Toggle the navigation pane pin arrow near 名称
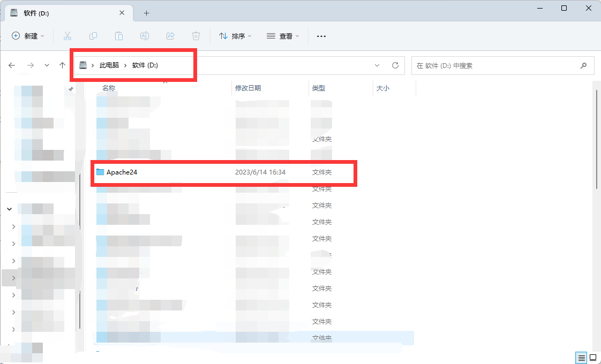 pos(70,89)
